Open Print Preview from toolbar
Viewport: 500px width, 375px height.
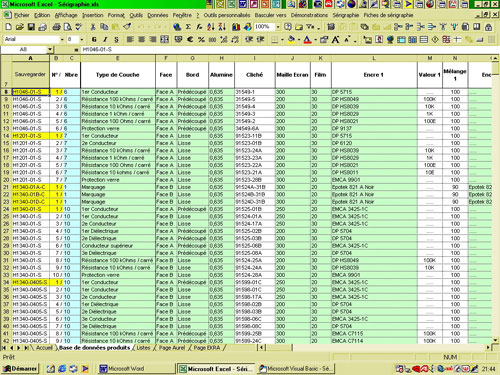click(x=68, y=27)
